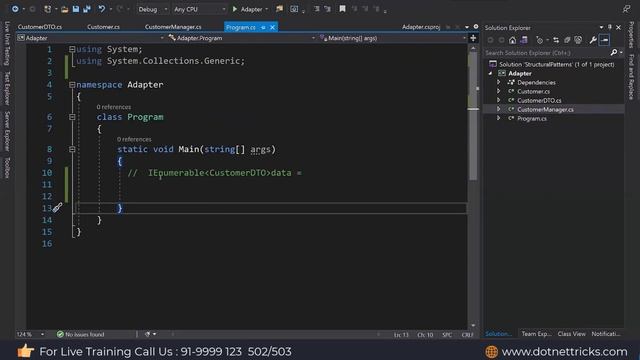Open the Test Explorer side tab
This screenshot has height=360, width=640.
[7, 89]
